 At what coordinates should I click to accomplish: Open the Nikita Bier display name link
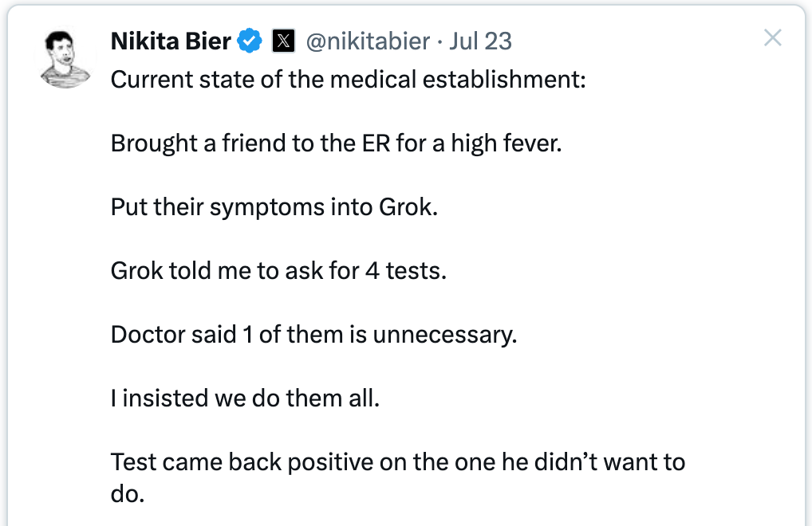[171, 41]
